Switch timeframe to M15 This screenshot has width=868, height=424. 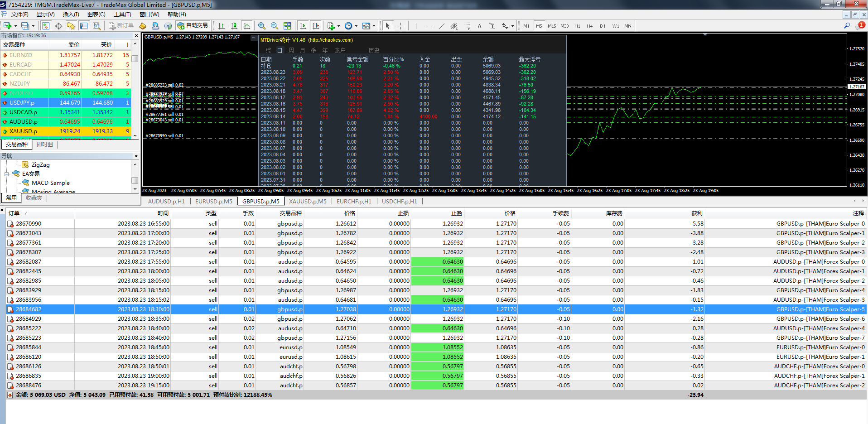[552, 26]
